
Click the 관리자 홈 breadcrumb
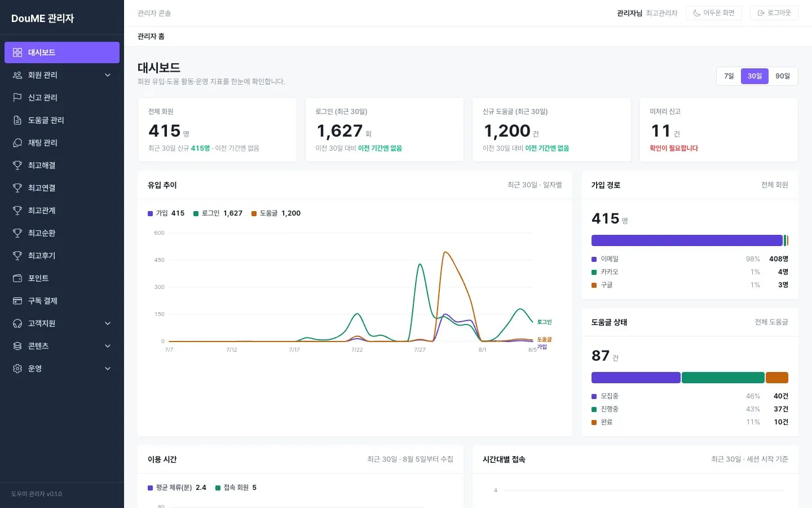click(151, 37)
